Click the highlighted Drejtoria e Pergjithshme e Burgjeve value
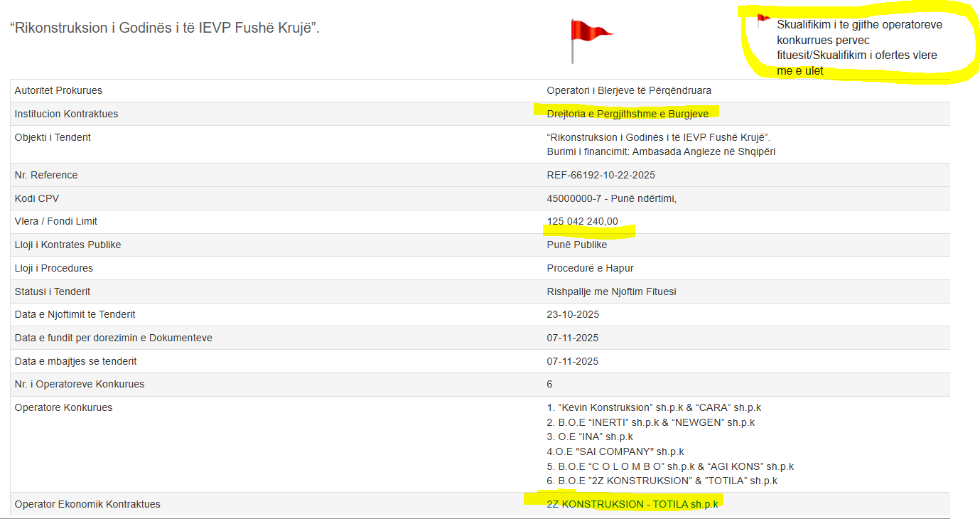The width and height of the screenshot is (980, 519). pyautogui.click(x=627, y=114)
